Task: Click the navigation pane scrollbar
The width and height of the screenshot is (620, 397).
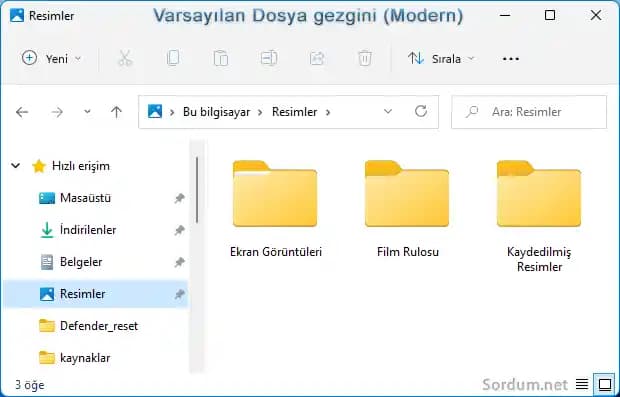Action: [x=197, y=190]
